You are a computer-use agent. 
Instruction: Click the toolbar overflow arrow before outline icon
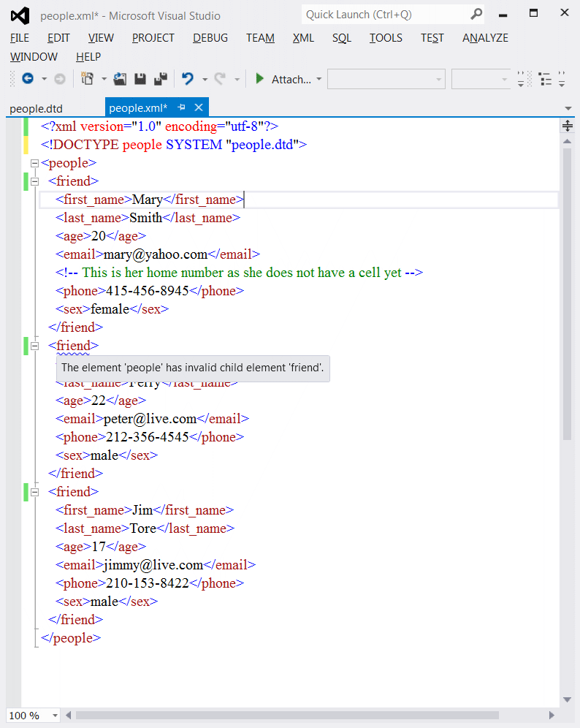coord(521,80)
